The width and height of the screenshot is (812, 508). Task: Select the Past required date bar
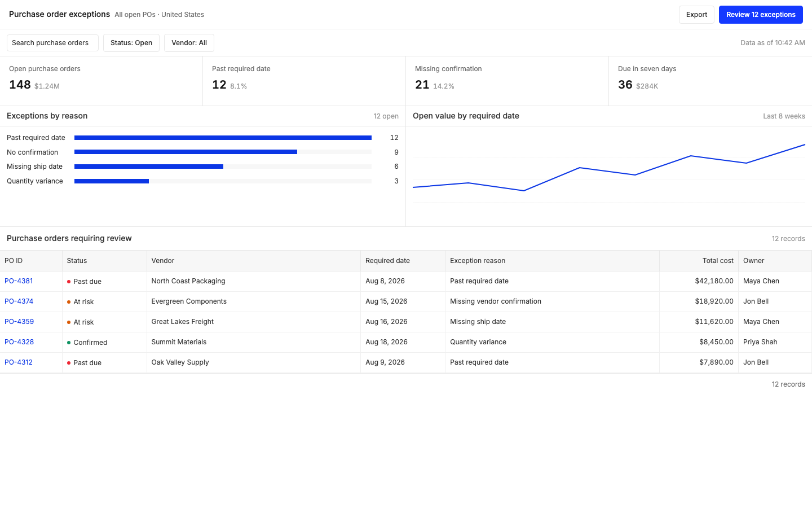click(223, 138)
